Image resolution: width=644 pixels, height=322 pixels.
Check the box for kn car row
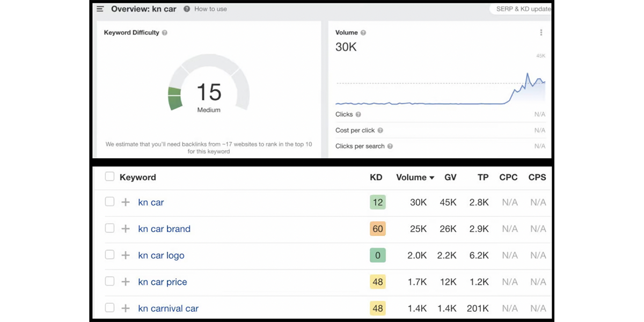(109, 202)
